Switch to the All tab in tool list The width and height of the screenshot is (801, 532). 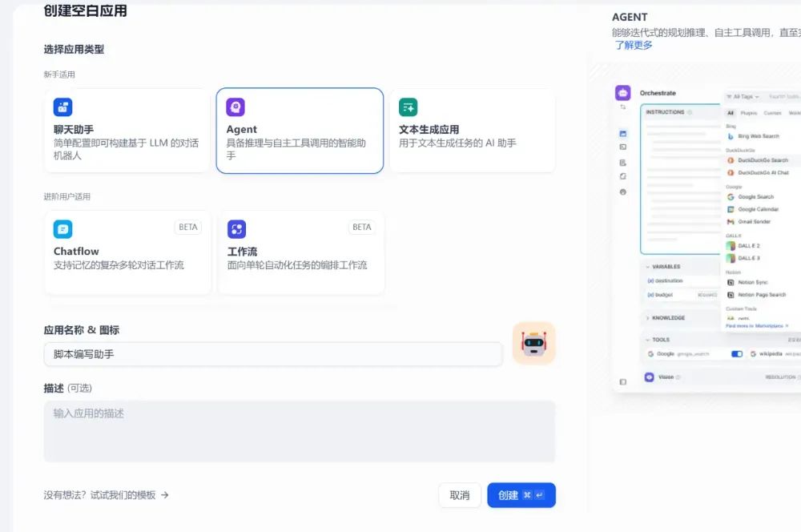[731, 113]
